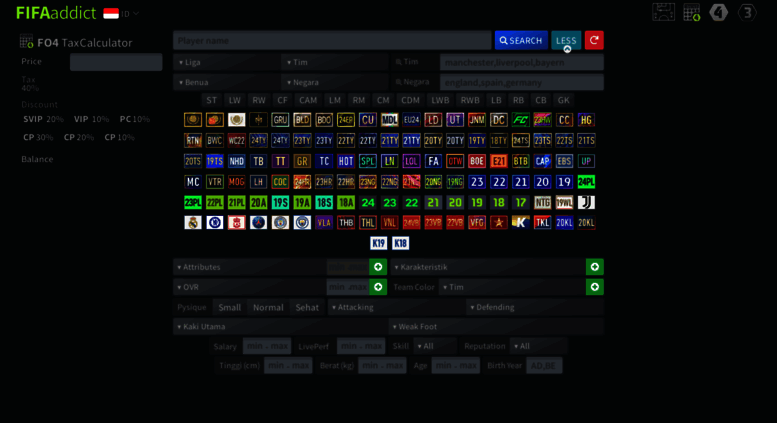
Task: Toggle the CAM position filter
Action: (x=308, y=100)
